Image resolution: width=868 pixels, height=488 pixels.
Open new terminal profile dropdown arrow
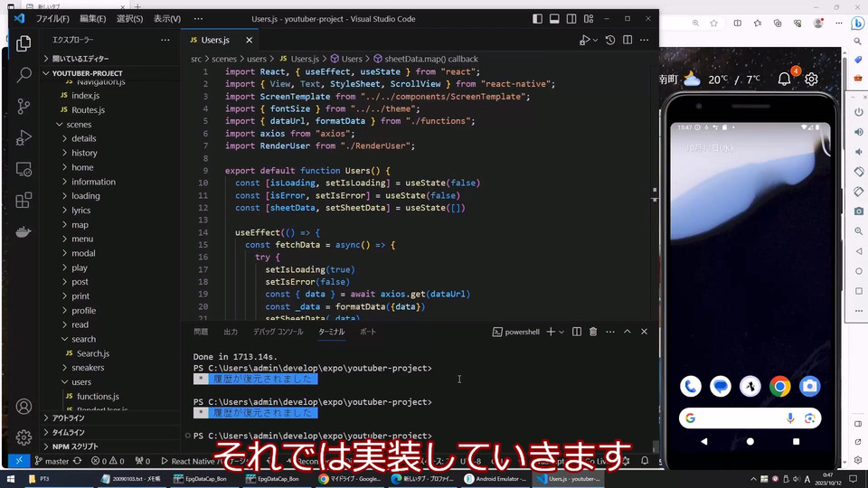click(x=561, y=332)
